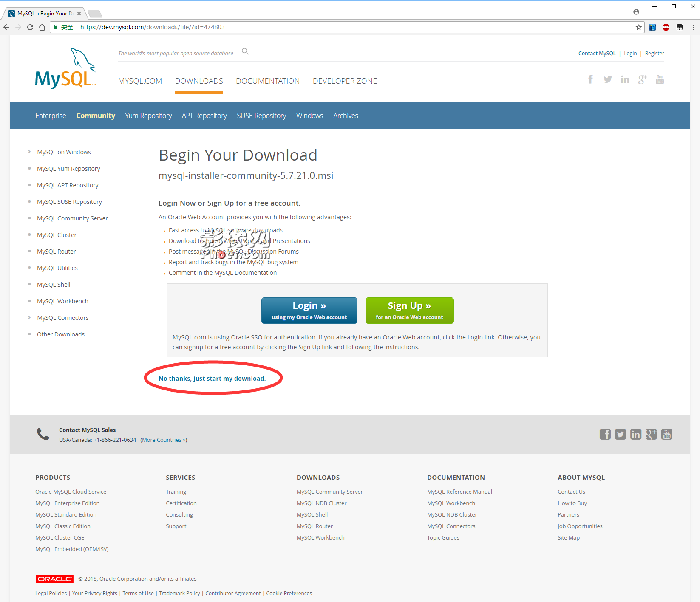Screen dimensions: 700x602
Task: Go to the browser home icon
Action: coord(42,27)
